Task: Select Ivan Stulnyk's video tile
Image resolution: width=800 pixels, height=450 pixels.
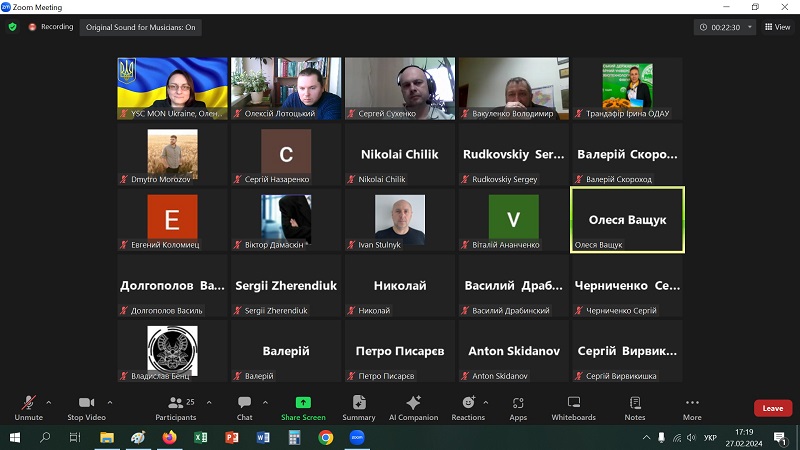Action: click(400, 219)
